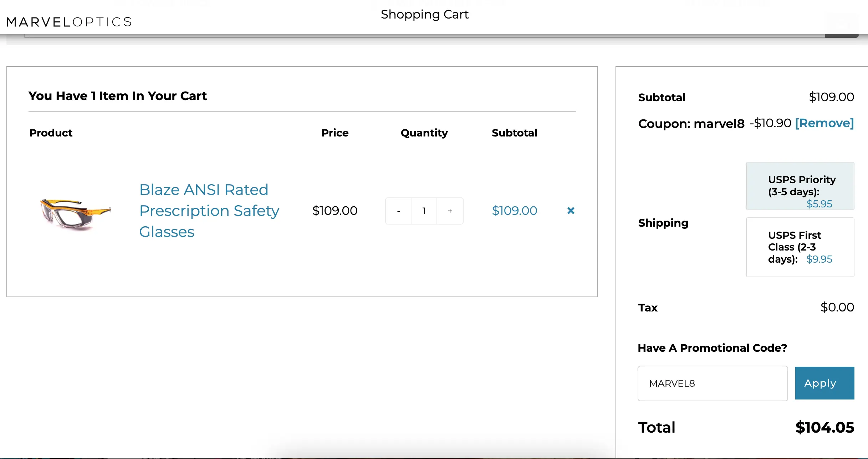Remove the marvel8 coupon
Viewport: 868px width, 459px height.
[x=824, y=123]
